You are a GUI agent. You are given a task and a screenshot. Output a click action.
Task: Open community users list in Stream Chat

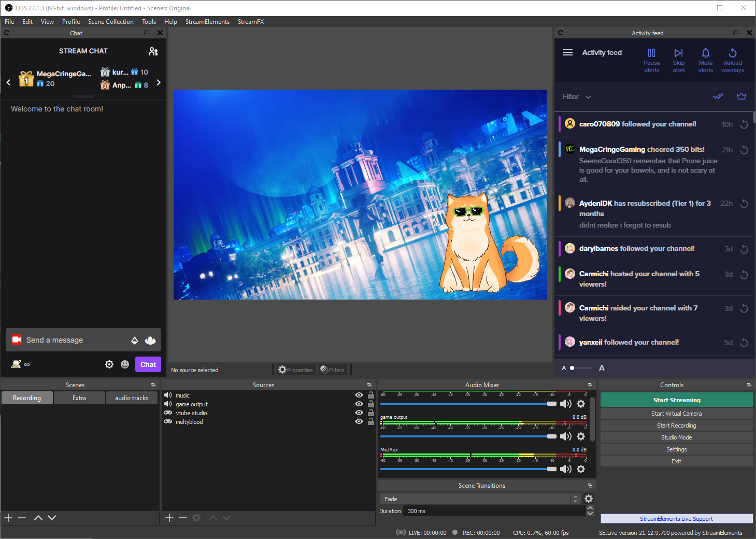pos(153,51)
